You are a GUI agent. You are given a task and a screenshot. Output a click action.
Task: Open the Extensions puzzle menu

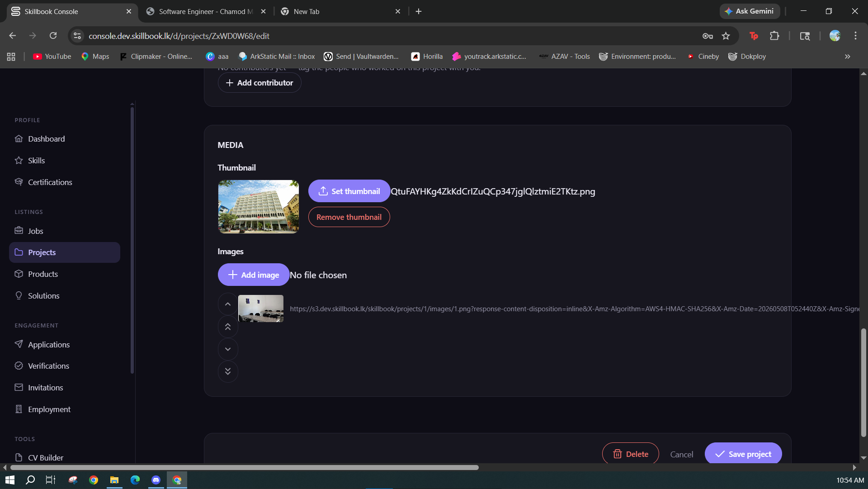(x=774, y=36)
